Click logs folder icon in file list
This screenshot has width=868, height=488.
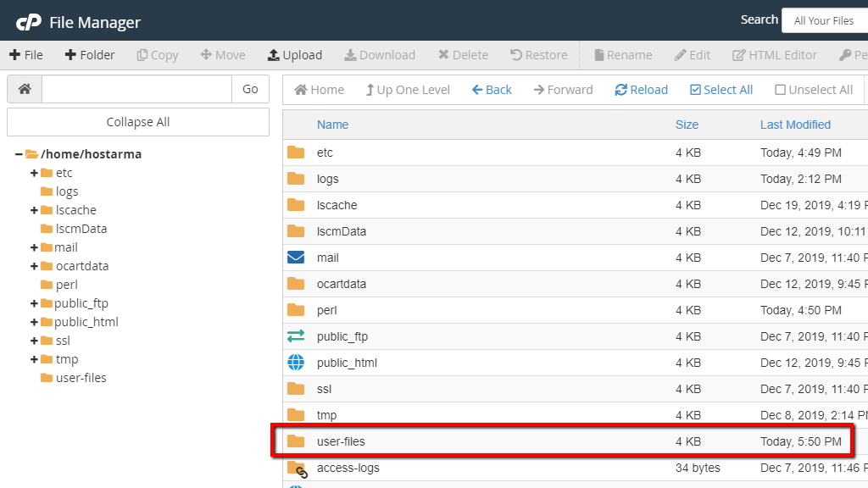click(x=296, y=178)
